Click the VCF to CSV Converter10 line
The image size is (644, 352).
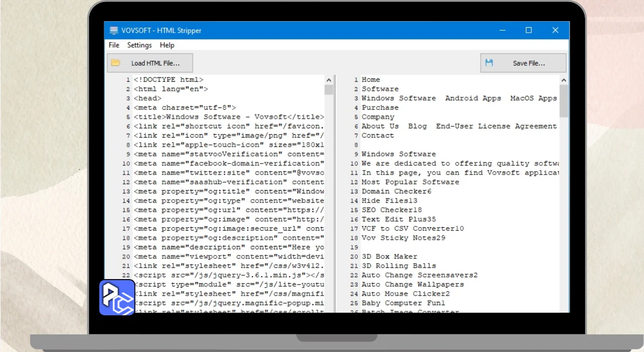click(x=413, y=228)
